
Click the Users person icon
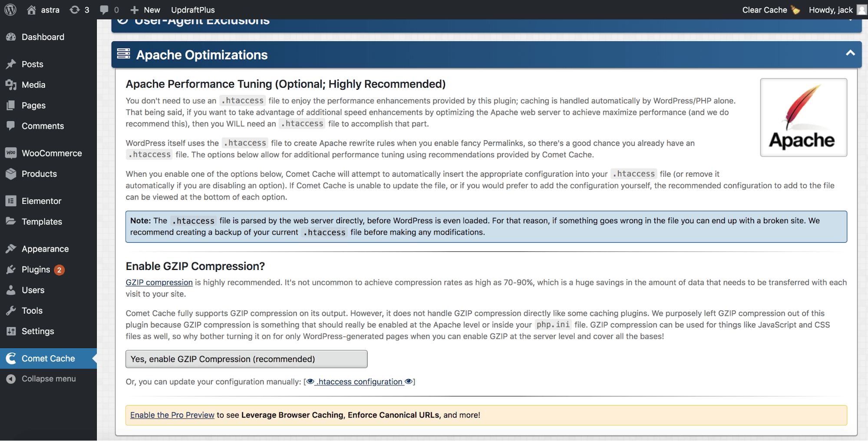point(11,290)
